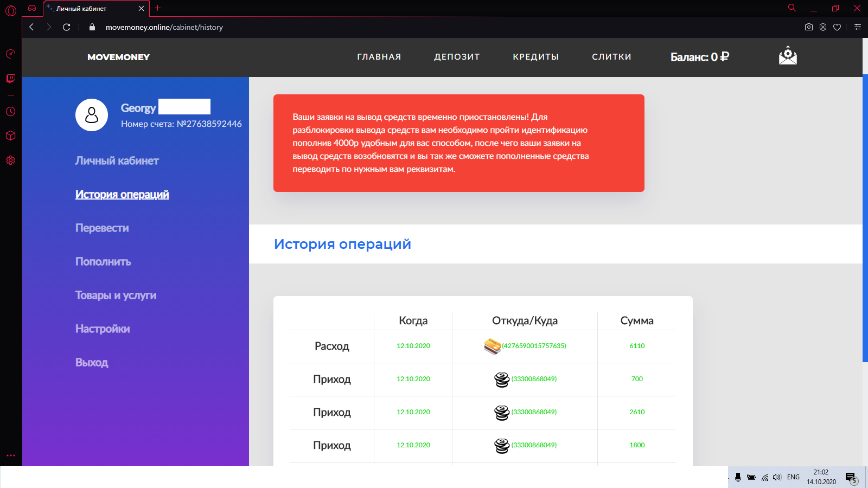868x488 pixels.
Task: Click the MOVEMONEY logo
Action: coord(118,57)
